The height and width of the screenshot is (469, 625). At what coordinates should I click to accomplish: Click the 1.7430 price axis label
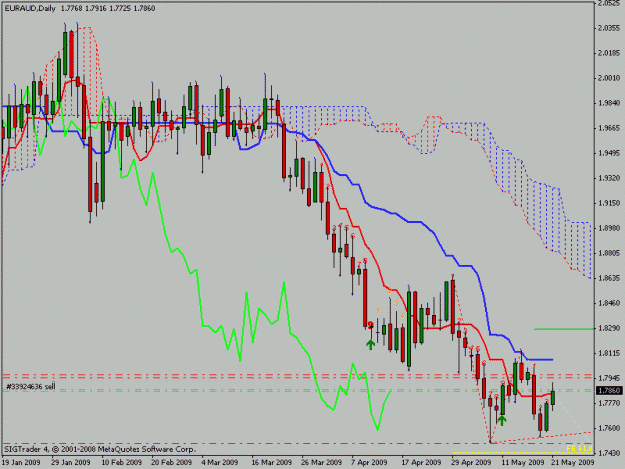[609, 453]
